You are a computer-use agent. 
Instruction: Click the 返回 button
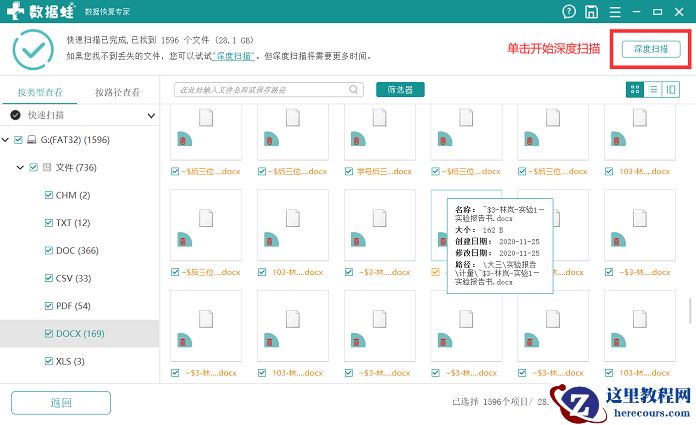(61, 403)
